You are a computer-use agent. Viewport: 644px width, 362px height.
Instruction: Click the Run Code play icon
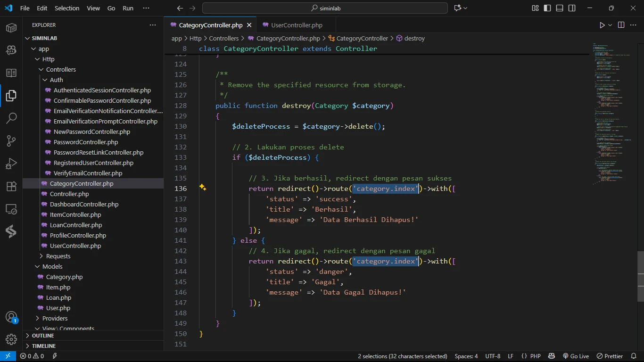pyautogui.click(x=602, y=25)
